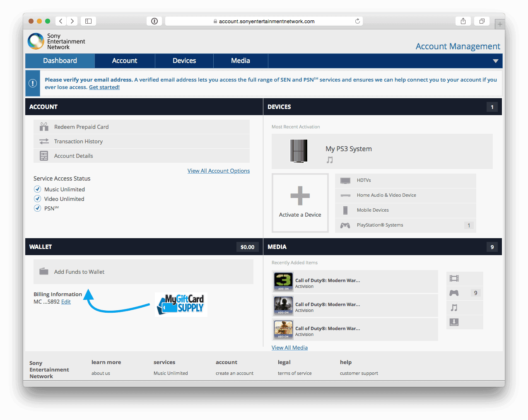The height and width of the screenshot is (420, 528).
Task: Click the create an account footer link
Action: click(234, 373)
